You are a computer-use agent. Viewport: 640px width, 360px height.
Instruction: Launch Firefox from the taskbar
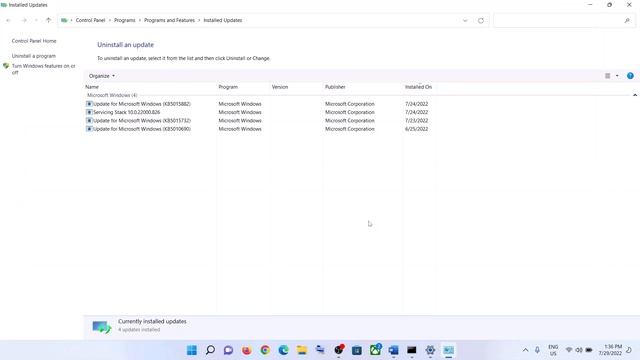247,350
